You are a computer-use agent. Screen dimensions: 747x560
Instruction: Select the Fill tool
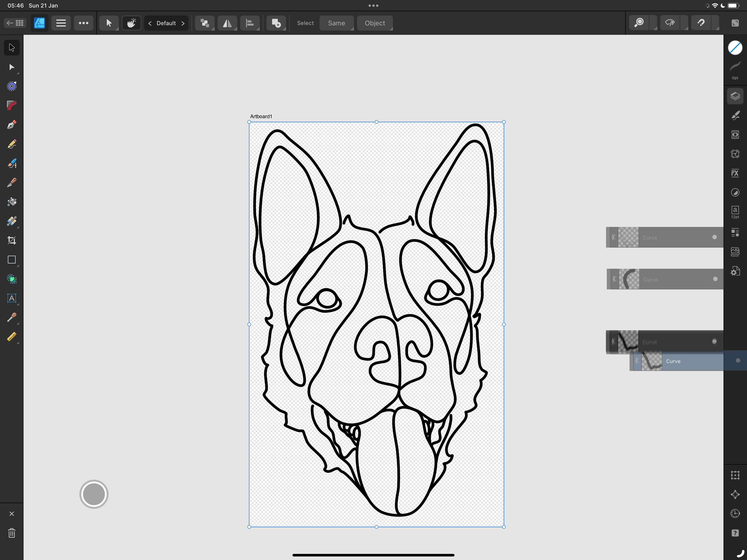[12, 202]
